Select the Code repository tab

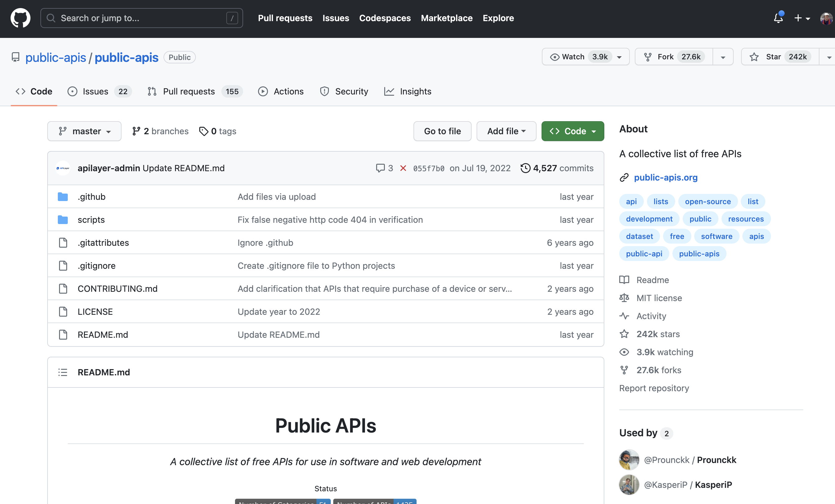34,91
